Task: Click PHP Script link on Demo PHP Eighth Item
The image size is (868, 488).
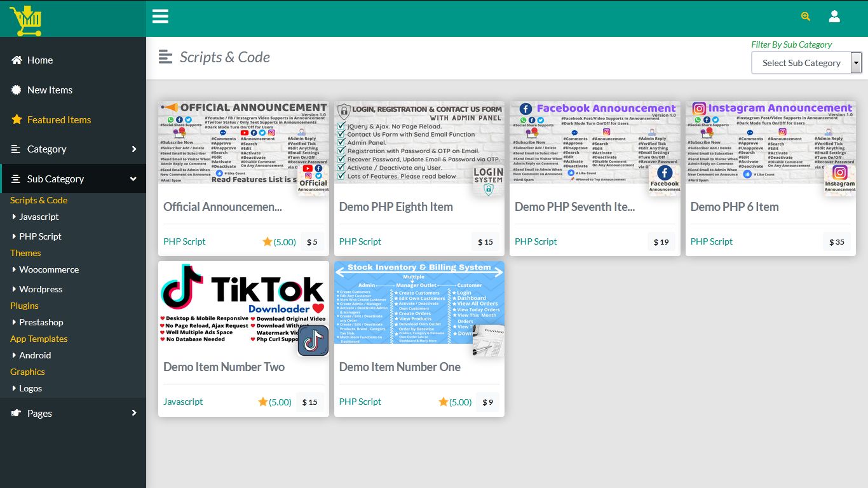Action: click(x=360, y=241)
